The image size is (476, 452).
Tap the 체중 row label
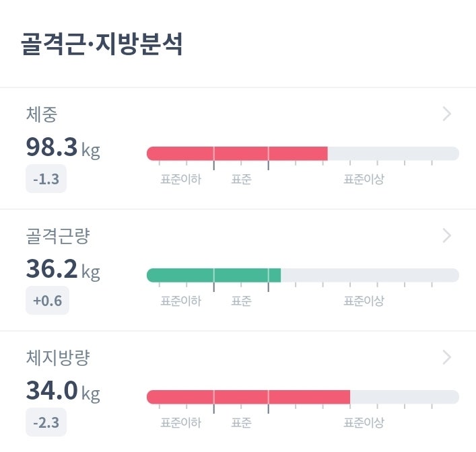click(x=42, y=114)
